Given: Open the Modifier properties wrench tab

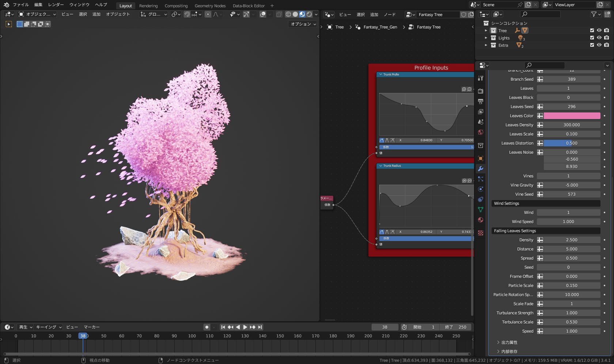Looking at the screenshot, I should [481, 169].
